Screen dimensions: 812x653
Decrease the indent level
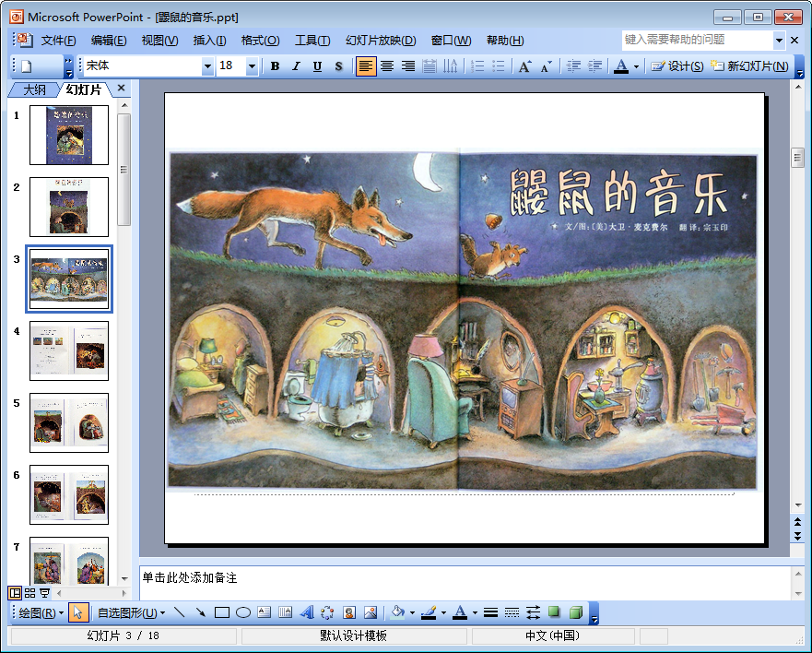click(x=573, y=66)
